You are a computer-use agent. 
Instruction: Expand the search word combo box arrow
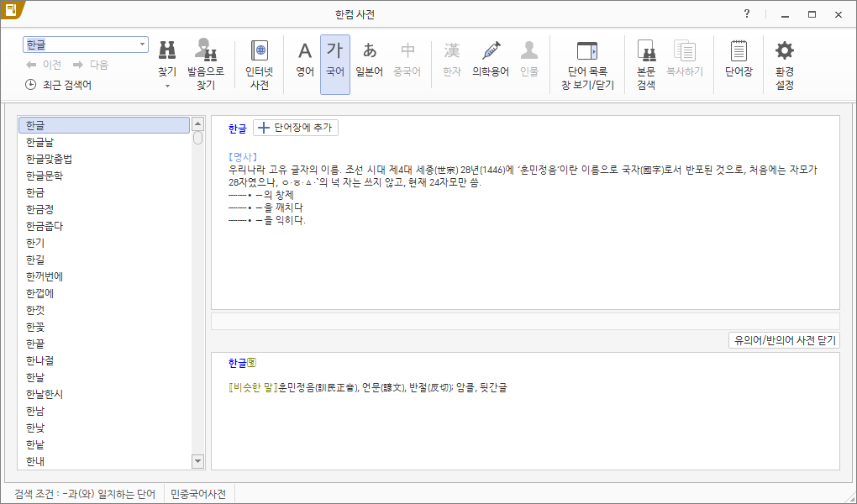(x=142, y=45)
